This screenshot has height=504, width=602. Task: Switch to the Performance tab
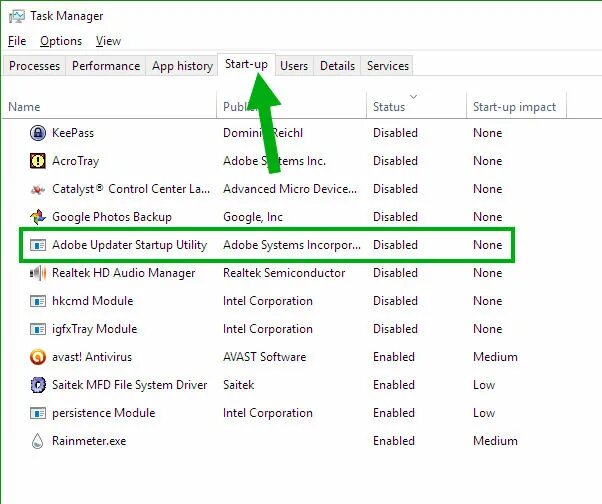tap(106, 66)
